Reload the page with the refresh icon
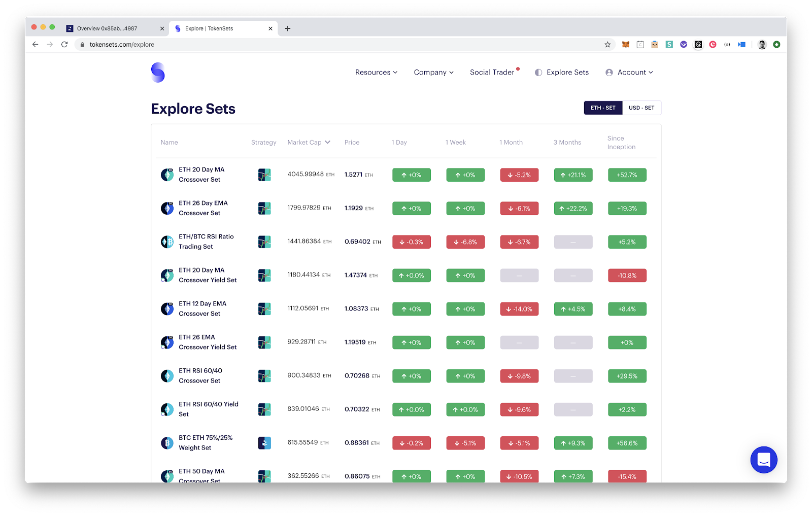The height and width of the screenshot is (516, 812). [x=64, y=45]
